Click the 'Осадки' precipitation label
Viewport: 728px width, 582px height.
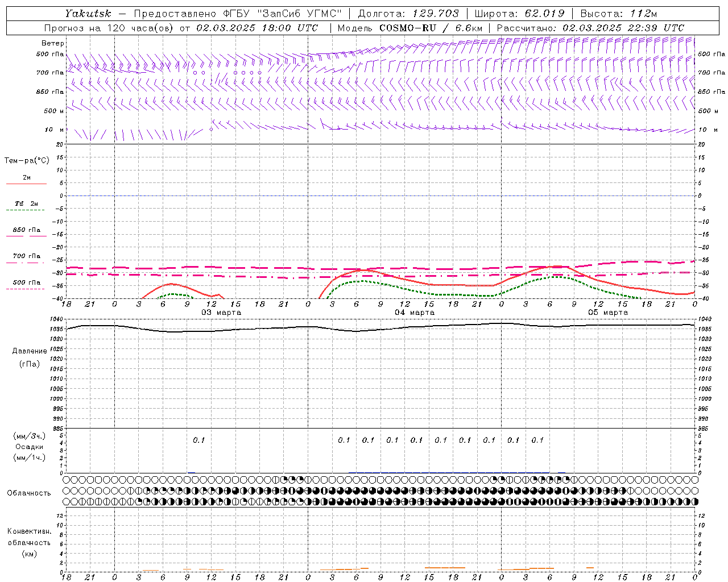coord(30,447)
